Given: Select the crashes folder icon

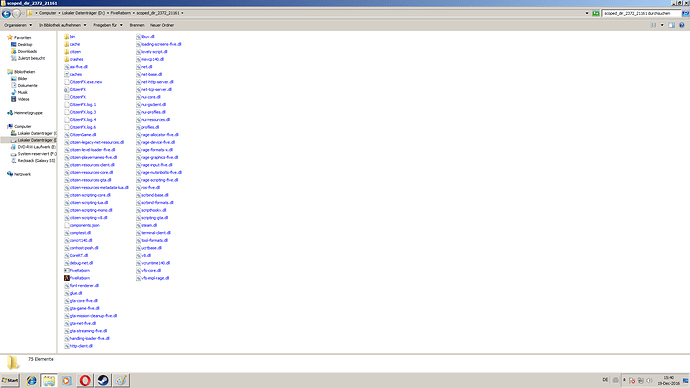Looking at the screenshot, I should click(67, 59).
